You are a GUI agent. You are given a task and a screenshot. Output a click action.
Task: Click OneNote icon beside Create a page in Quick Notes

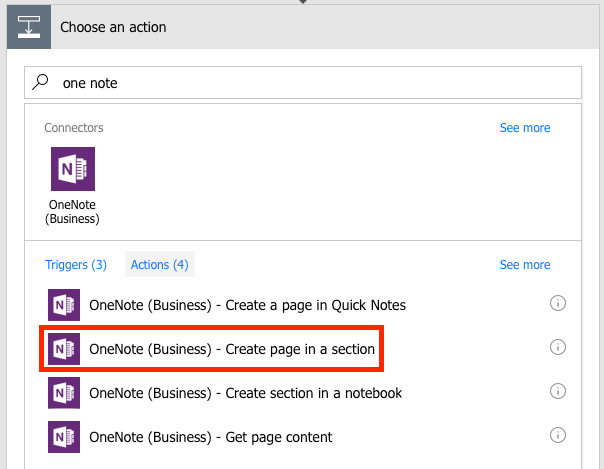[x=64, y=305]
